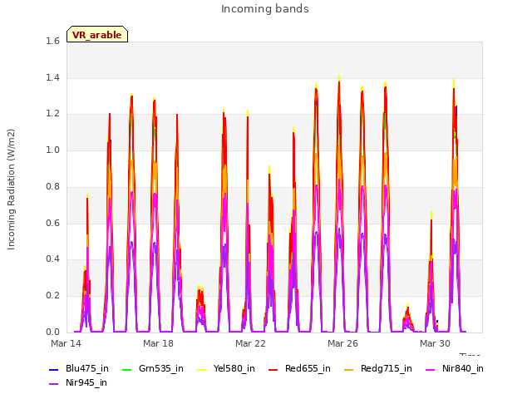The height and width of the screenshot is (399, 532).
Task: Click the 0.2 y-axis tick label
Action: click(x=52, y=296)
